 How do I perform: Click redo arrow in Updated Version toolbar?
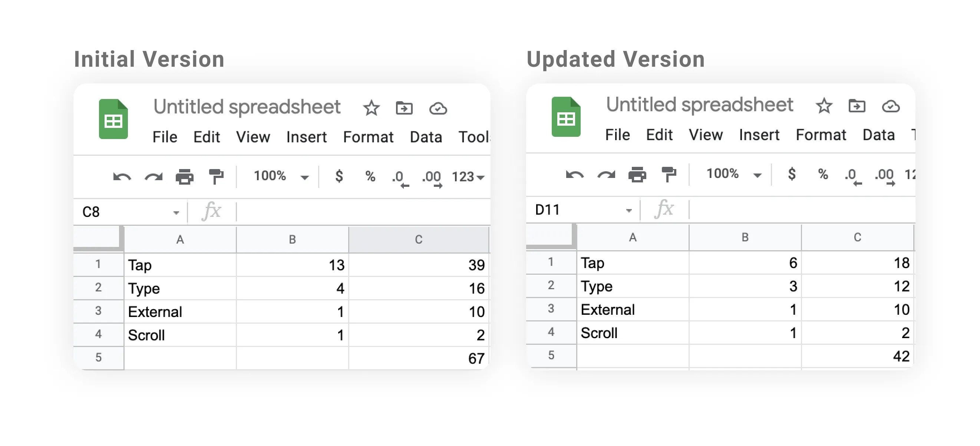(x=606, y=175)
